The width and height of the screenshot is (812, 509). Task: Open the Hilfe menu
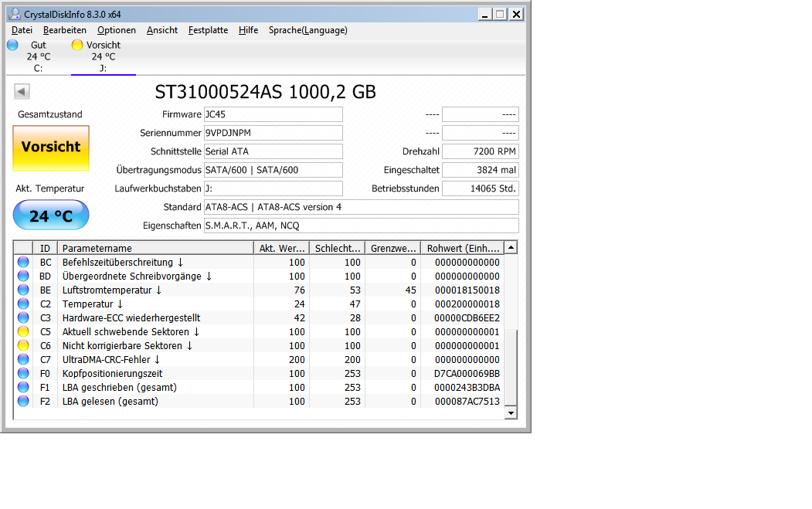[x=248, y=30]
